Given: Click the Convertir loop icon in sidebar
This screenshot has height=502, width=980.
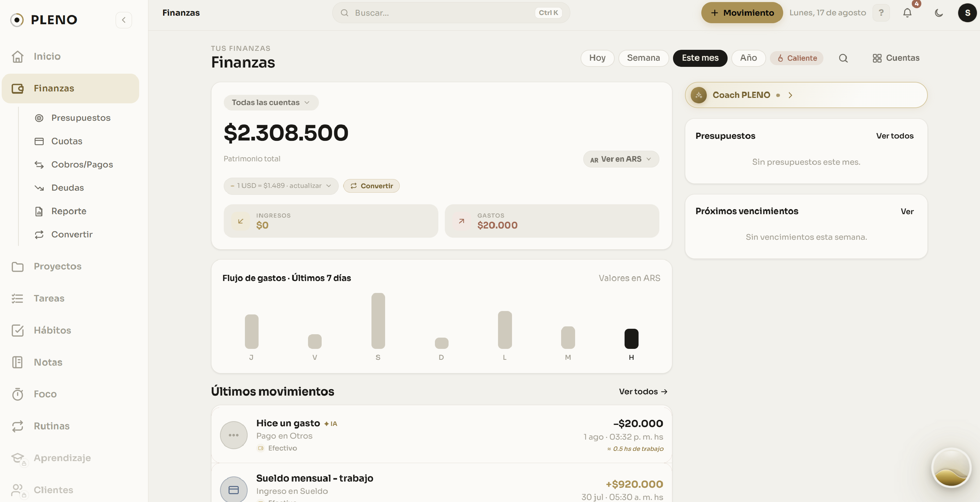Looking at the screenshot, I should [x=39, y=235].
